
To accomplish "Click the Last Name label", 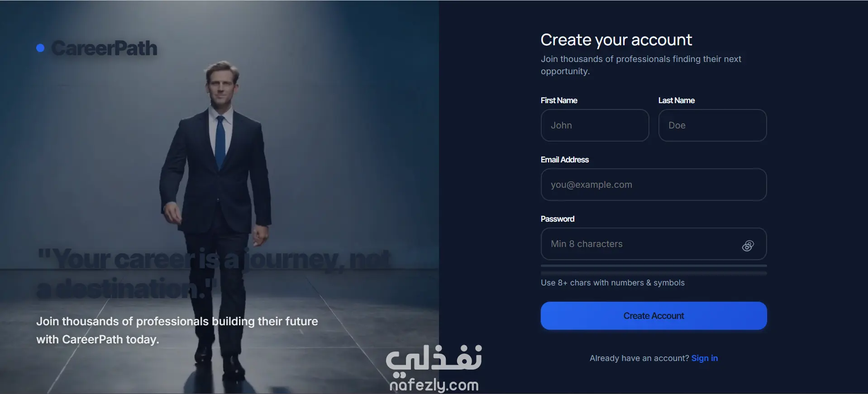I will point(677,100).
